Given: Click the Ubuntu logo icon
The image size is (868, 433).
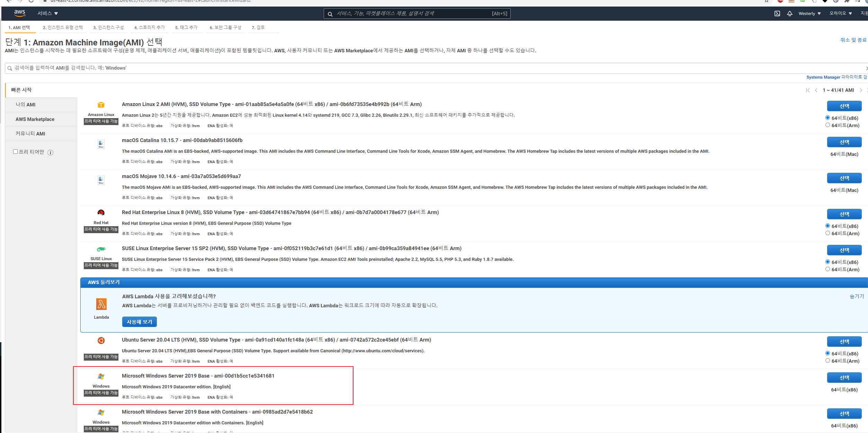Looking at the screenshot, I should click(x=101, y=341).
